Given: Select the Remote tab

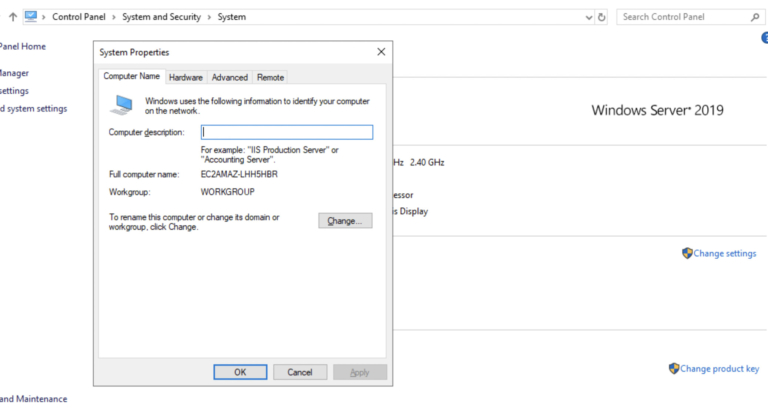Looking at the screenshot, I should coord(270,77).
